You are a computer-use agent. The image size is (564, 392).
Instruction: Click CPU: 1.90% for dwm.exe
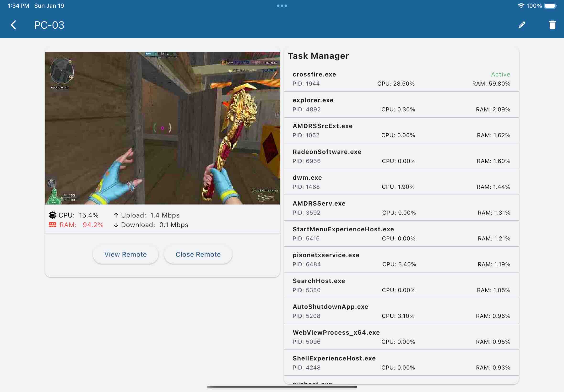(398, 187)
